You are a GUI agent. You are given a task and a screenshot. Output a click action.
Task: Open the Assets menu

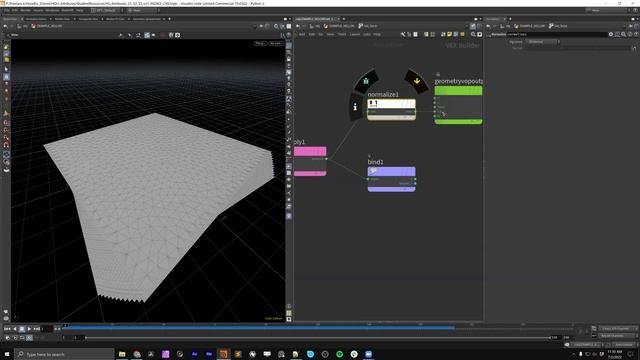(38, 10)
